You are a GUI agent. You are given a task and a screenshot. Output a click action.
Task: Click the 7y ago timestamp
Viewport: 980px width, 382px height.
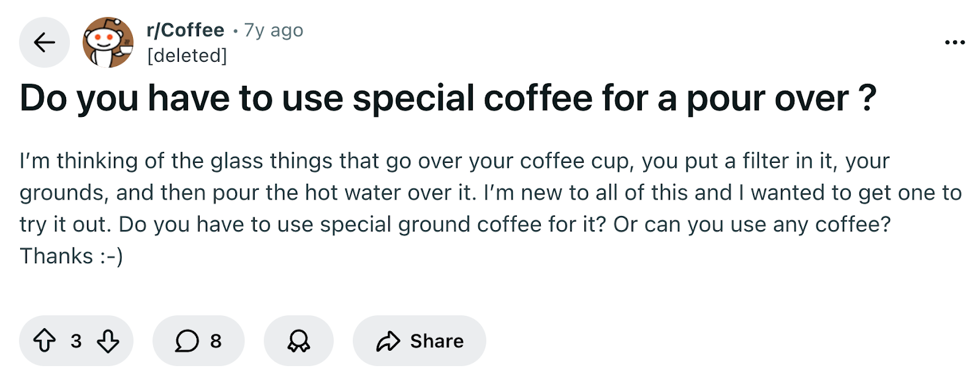coord(273,29)
